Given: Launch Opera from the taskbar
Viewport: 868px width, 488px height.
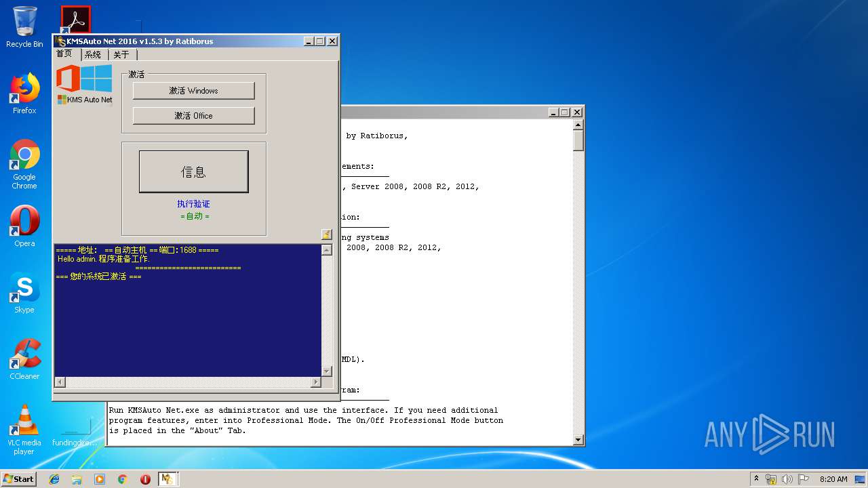Looking at the screenshot, I should pyautogui.click(x=145, y=479).
